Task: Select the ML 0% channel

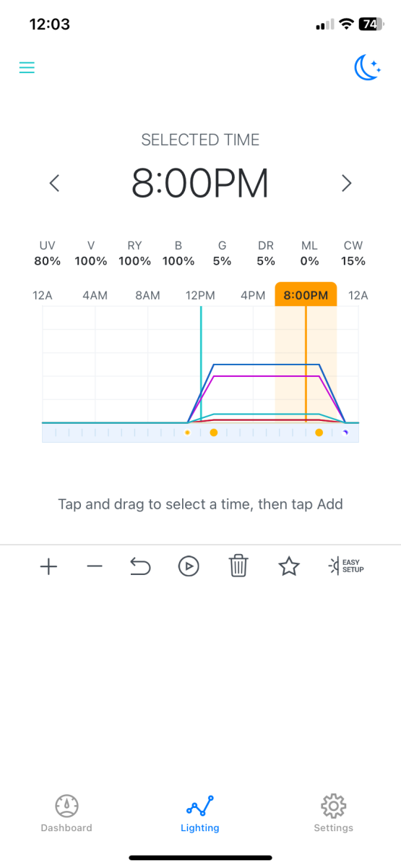Action: (x=309, y=253)
